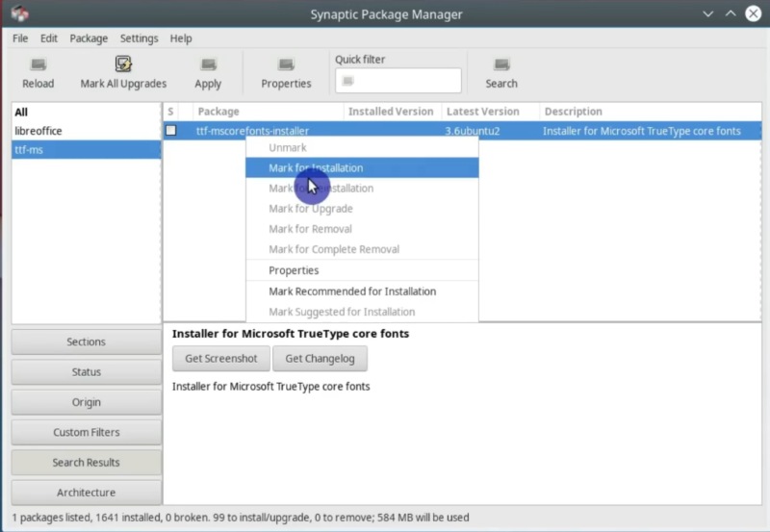Minimize the Synaptic window
This screenshot has width=770, height=532.
coord(707,13)
